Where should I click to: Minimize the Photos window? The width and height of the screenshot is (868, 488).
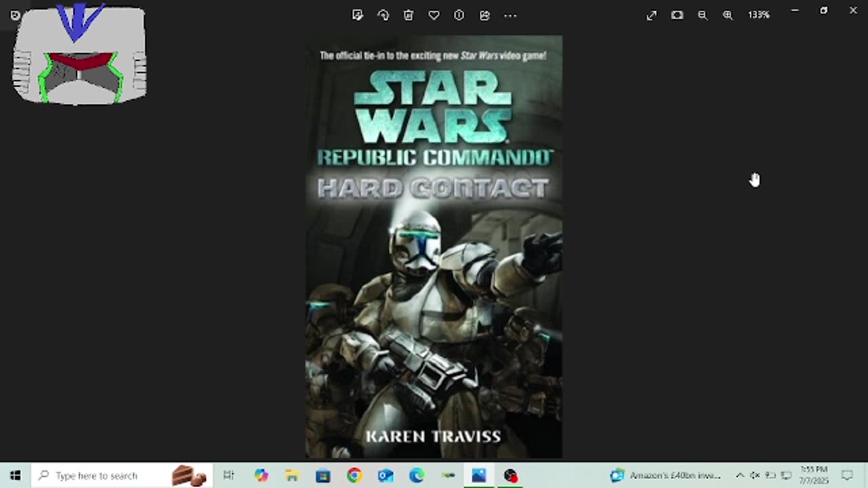795,11
